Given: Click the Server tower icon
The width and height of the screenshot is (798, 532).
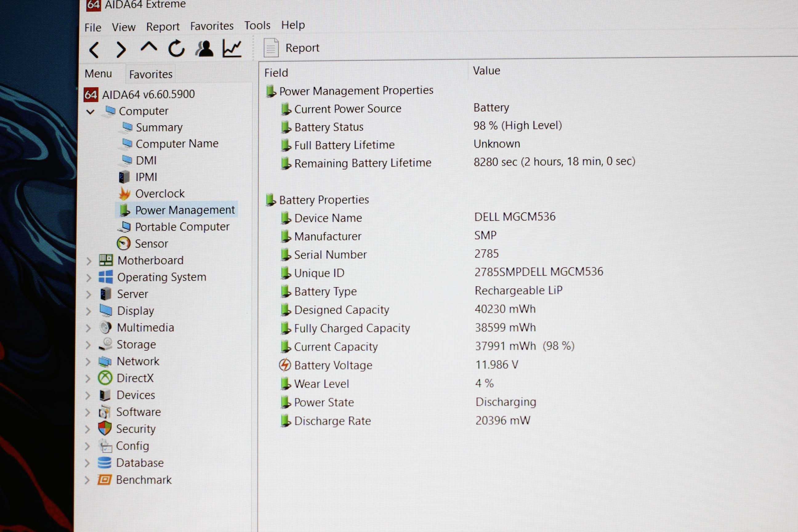Looking at the screenshot, I should tap(106, 294).
